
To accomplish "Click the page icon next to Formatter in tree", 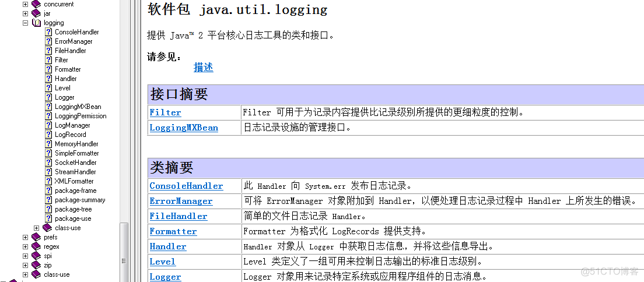I will tap(48, 69).
